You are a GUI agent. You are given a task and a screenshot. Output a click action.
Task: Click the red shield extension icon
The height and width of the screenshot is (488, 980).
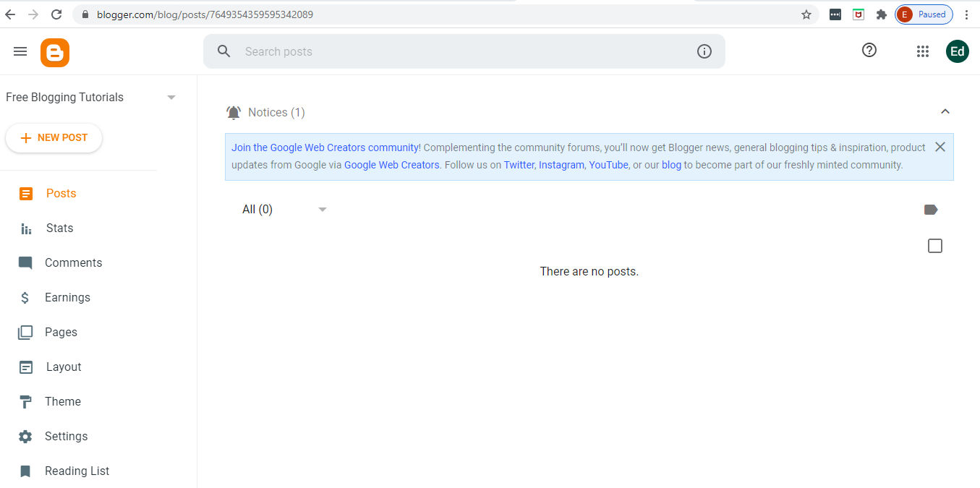(x=858, y=14)
